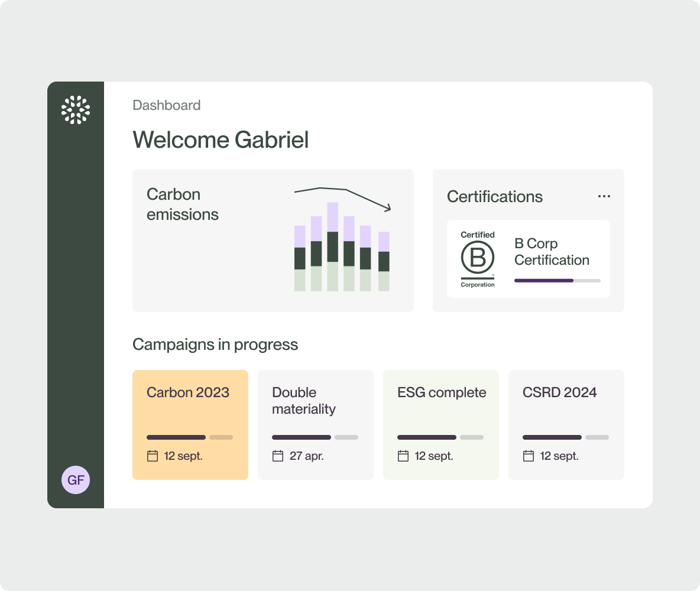Open the ESG complete campaign card
This screenshot has height=591, width=700.
pyautogui.click(x=441, y=424)
